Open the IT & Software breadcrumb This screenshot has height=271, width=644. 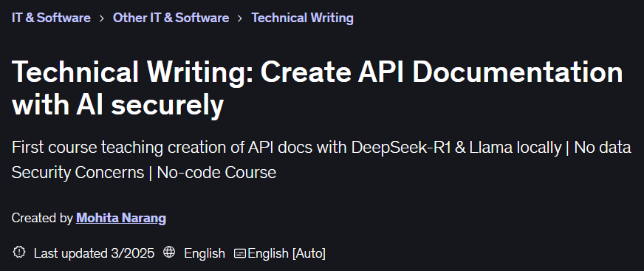click(51, 18)
